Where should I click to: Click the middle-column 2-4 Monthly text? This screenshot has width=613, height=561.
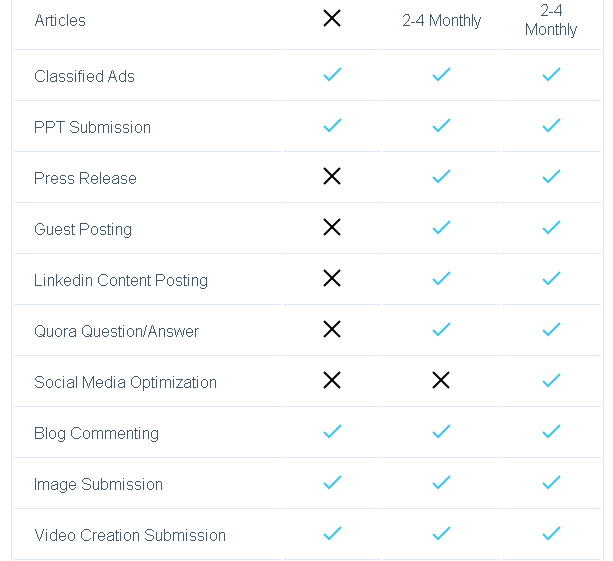pos(441,20)
